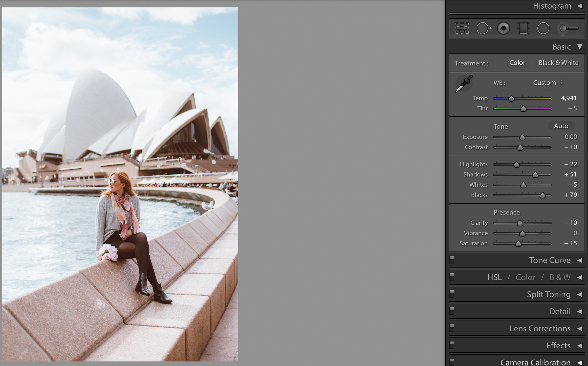Select the Radial Filter tool

click(x=543, y=28)
